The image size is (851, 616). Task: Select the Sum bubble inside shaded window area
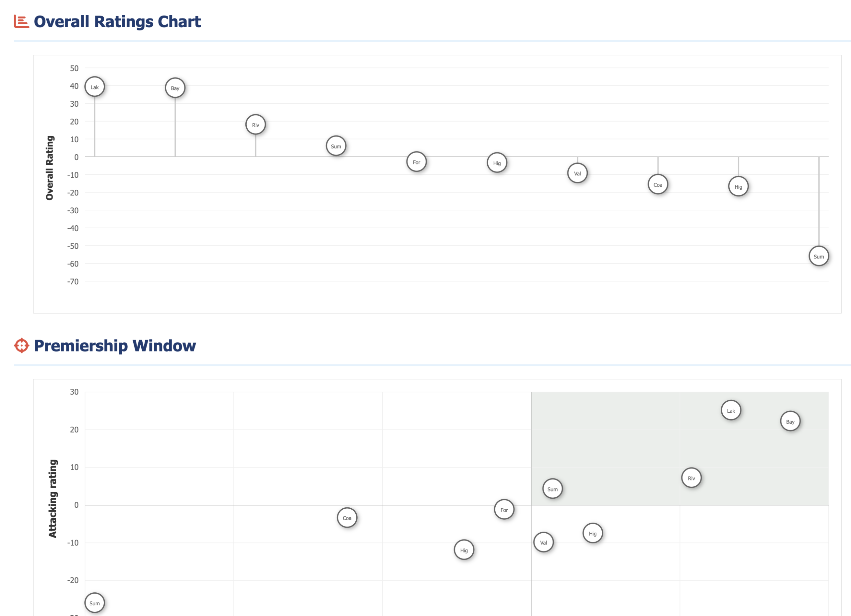coord(553,489)
